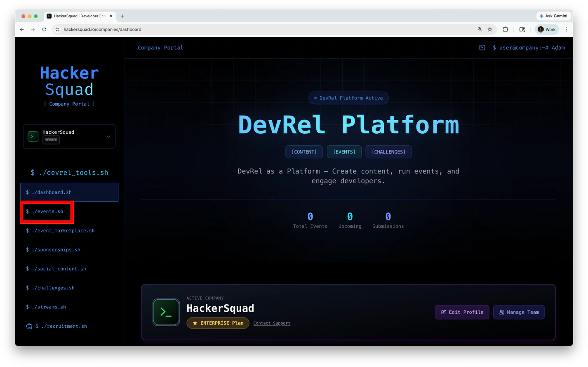Open site information icon in address bar
Viewport: 588px width, 367px height.
click(57, 29)
